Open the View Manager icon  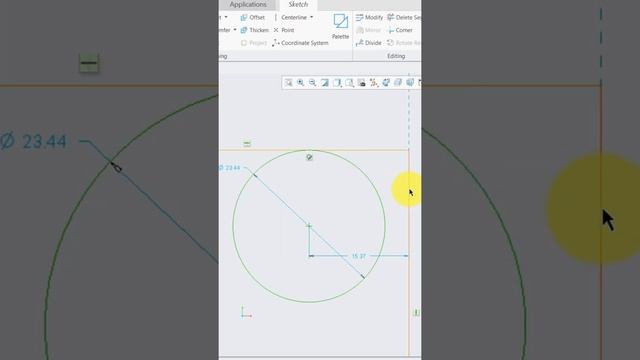click(362, 83)
